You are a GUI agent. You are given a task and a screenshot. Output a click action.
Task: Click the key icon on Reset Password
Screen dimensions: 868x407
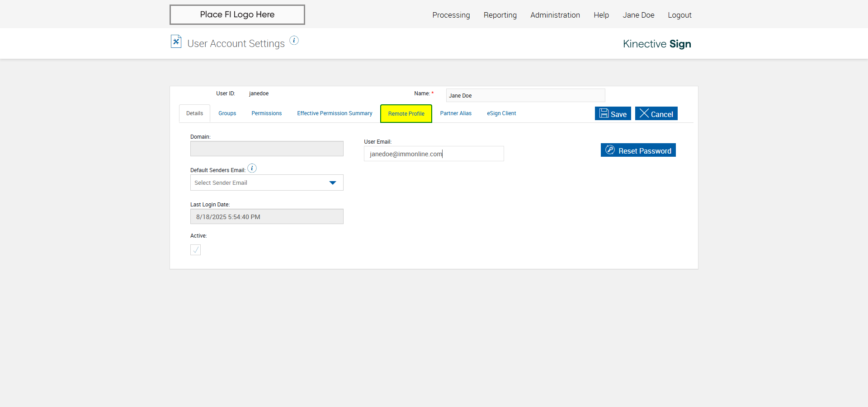pyautogui.click(x=610, y=150)
